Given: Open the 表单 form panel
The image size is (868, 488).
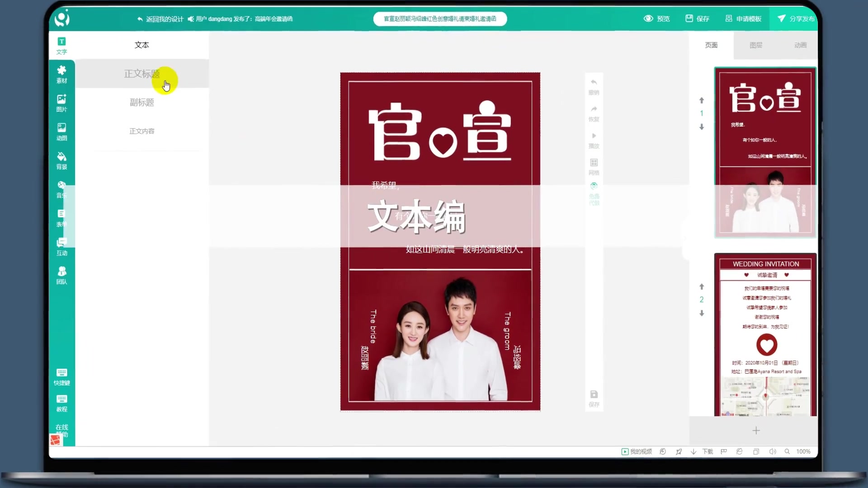Looking at the screenshot, I should [x=61, y=218].
